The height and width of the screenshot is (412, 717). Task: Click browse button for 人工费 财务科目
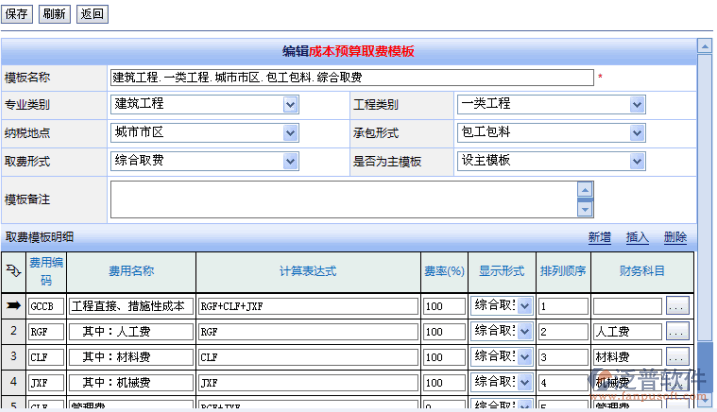pos(677,331)
